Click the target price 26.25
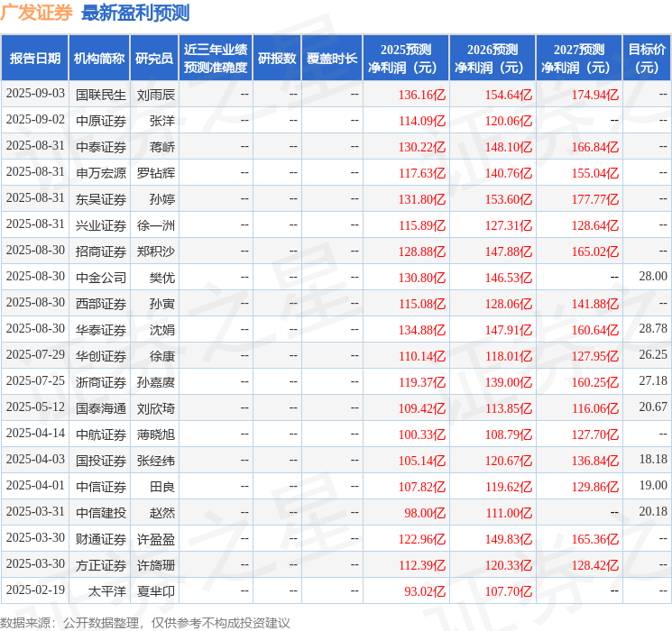Image resolution: width=672 pixels, height=631 pixels. click(x=653, y=354)
